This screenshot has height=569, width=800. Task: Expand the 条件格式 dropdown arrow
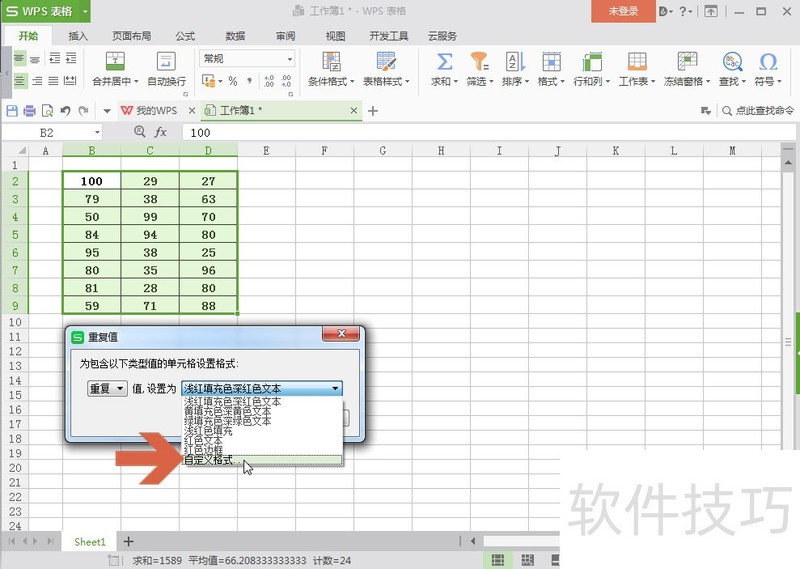tap(352, 82)
